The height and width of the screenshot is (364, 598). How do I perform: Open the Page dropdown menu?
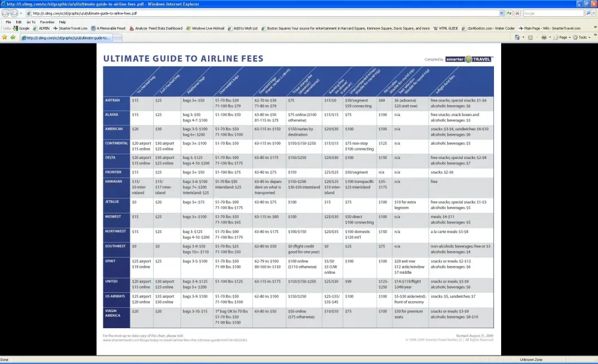pyautogui.click(x=563, y=37)
